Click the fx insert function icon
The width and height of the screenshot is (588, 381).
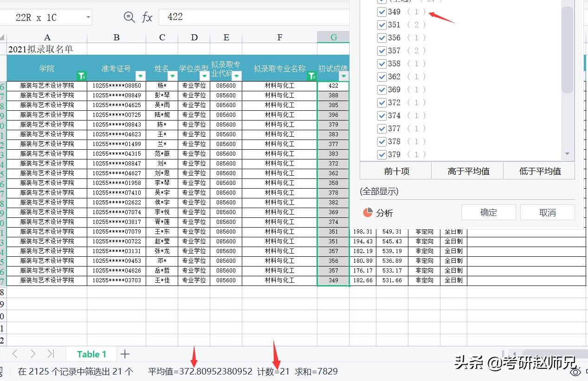coord(147,17)
